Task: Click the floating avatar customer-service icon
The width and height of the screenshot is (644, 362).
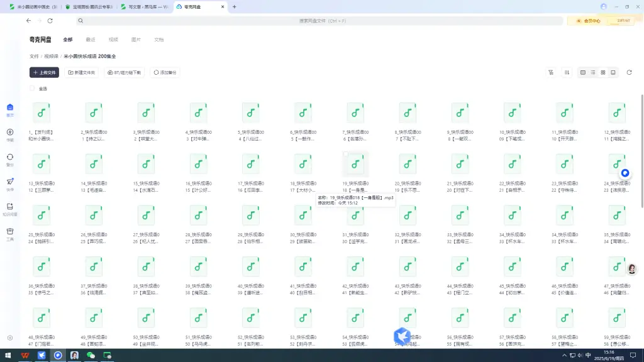Action: 631,269
